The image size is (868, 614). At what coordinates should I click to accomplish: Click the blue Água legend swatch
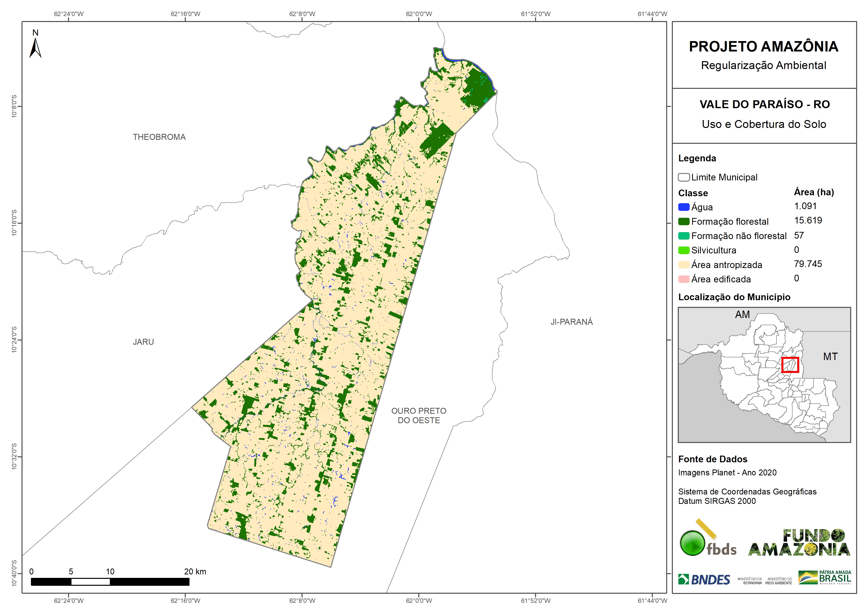683,207
